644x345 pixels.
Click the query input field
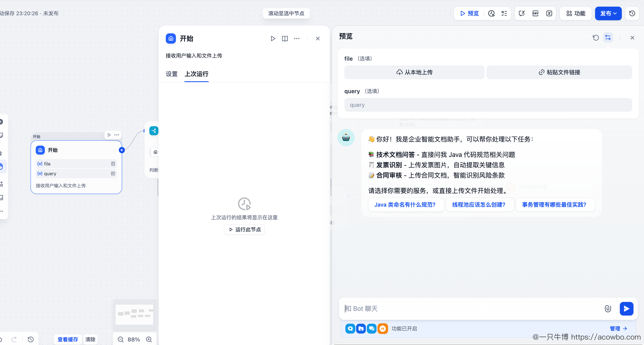488,105
